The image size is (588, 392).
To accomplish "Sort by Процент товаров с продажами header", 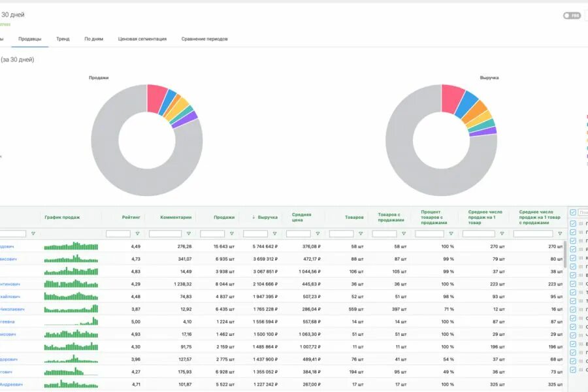I will tap(434, 217).
